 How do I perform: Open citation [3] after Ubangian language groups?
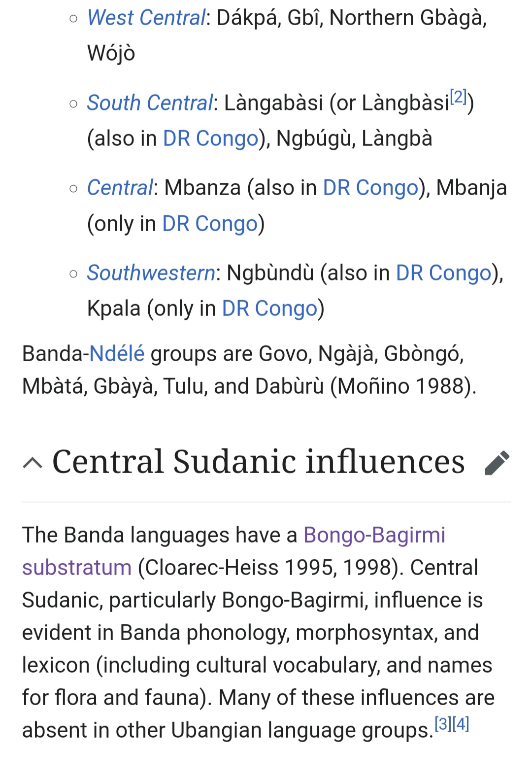click(443, 724)
